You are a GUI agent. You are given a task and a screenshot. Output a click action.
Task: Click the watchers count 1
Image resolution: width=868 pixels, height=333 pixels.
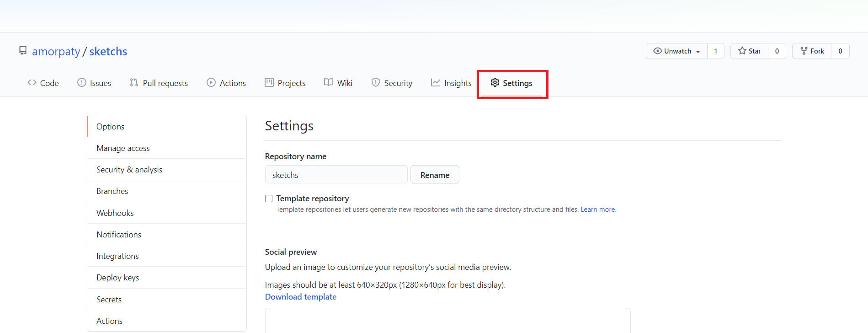716,51
